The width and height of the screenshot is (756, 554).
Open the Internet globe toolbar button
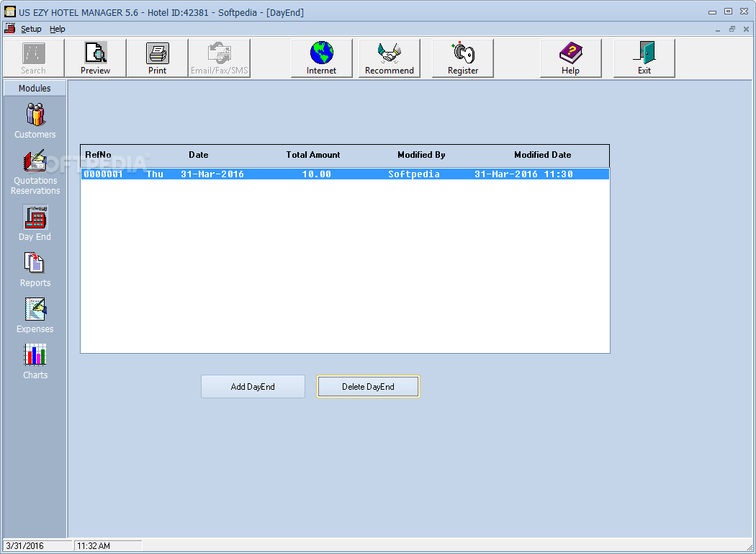click(322, 58)
